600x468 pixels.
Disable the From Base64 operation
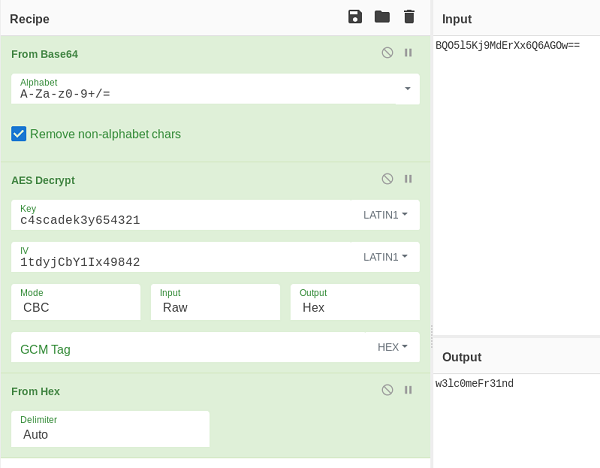click(x=387, y=53)
